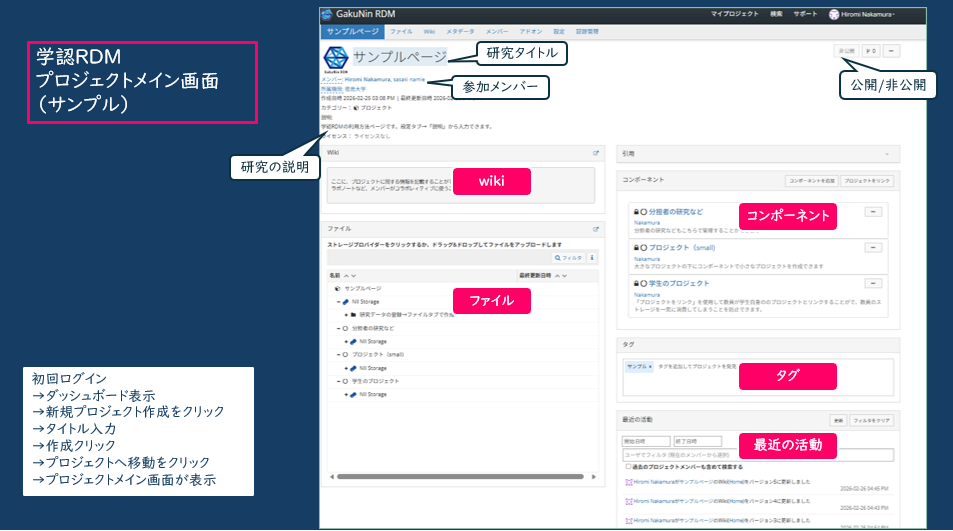
Task: Click the activity start date field
Action: coord(645,441)
